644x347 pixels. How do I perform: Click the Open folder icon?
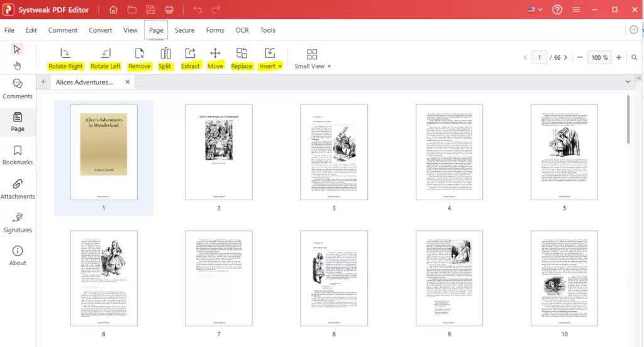[132, 9]
